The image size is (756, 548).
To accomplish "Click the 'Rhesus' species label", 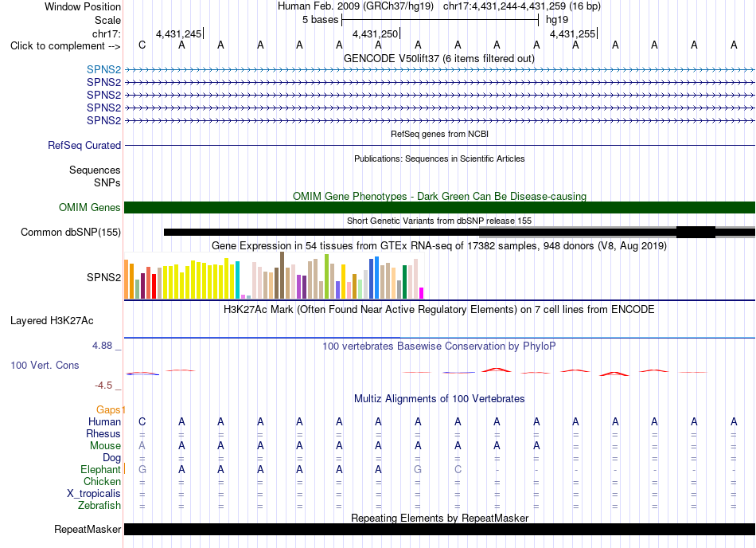I will (103, 433).
